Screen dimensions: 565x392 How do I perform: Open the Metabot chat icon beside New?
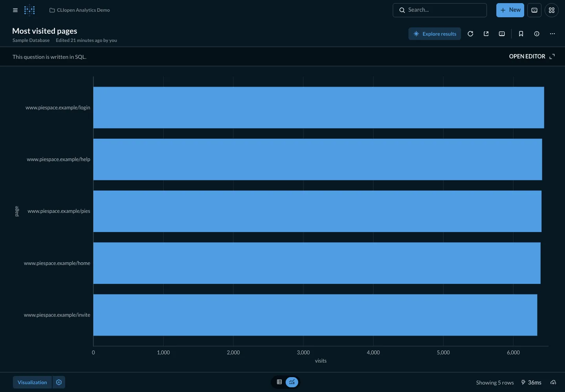(x=534, y=10)
